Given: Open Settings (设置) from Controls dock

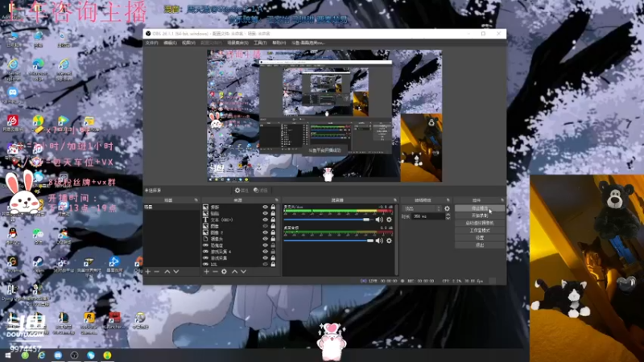Looking at the screenshot, I should pos(480,237).
